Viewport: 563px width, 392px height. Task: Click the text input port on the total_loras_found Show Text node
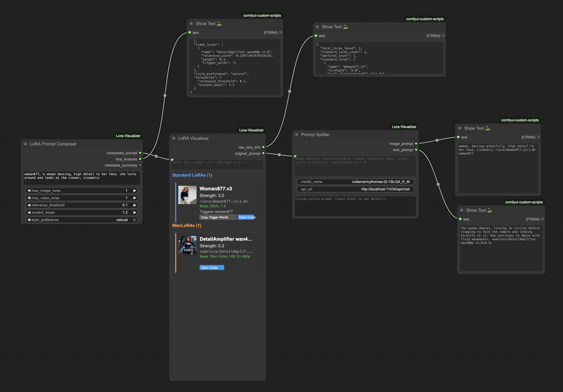coord(316,36)
